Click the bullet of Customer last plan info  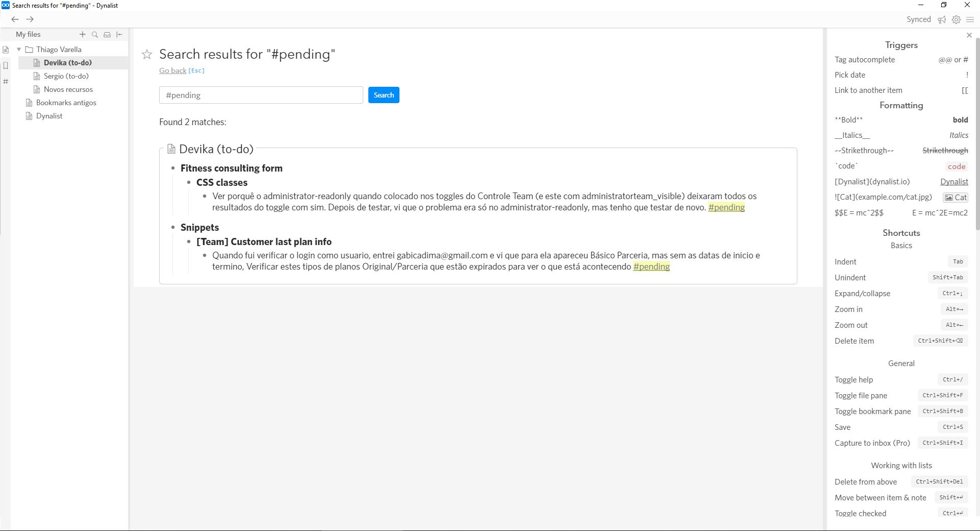[189, 242]
